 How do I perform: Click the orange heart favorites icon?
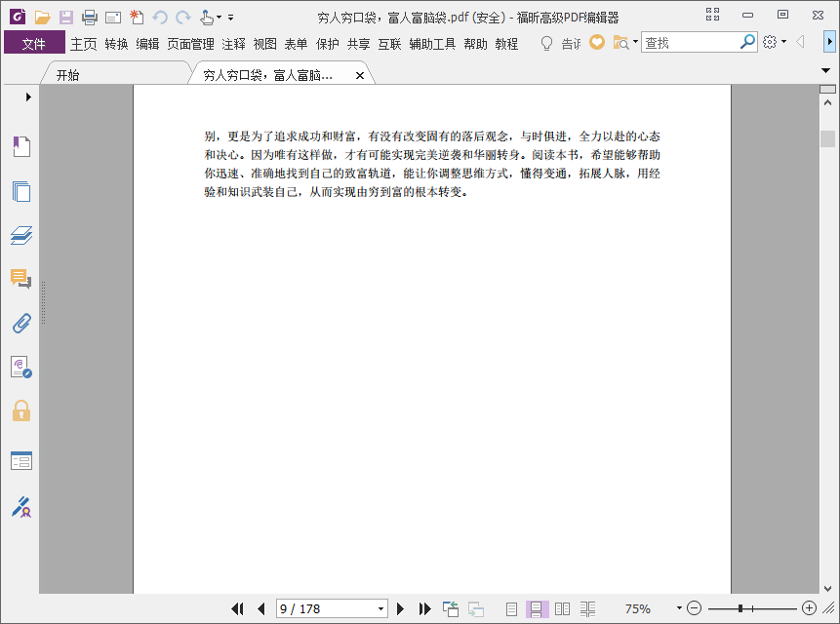(x=597, y=42)
